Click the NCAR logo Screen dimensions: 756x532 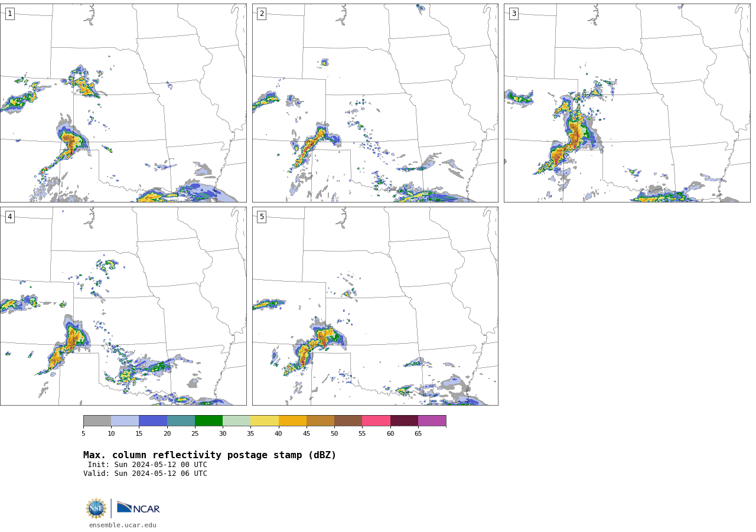[x=138, y=508]
